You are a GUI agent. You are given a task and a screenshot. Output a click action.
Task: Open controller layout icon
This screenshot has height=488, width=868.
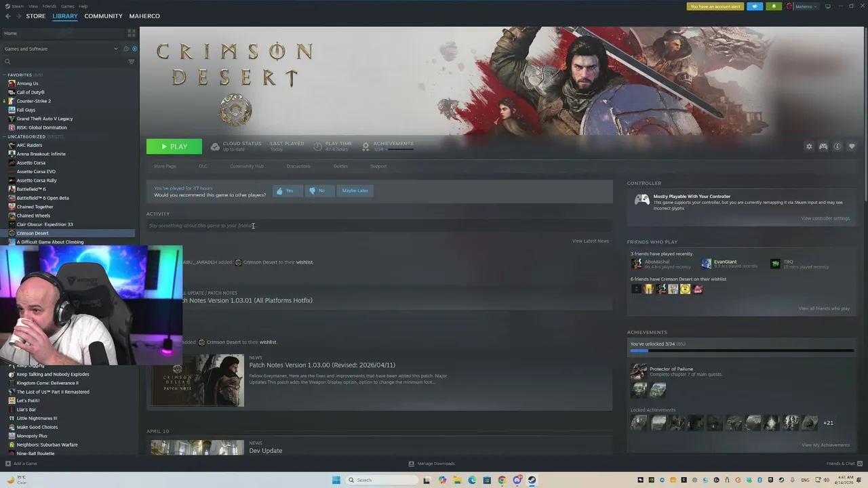tap(823, 146)
